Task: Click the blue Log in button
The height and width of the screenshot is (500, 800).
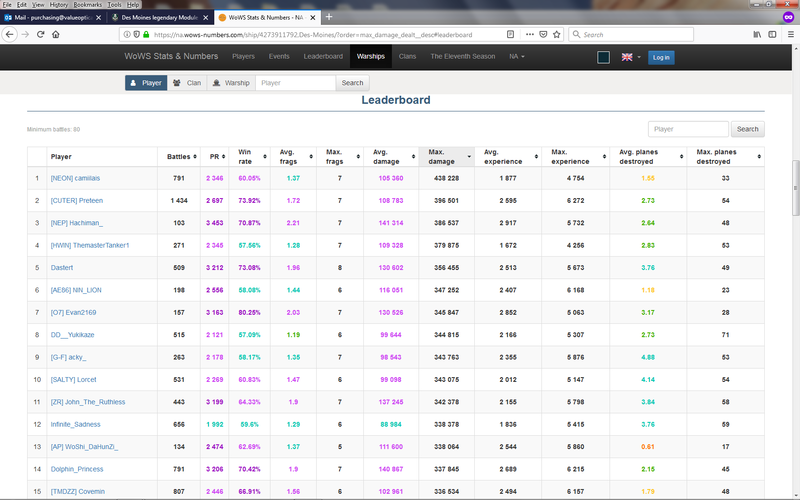Action: [661, 57]
